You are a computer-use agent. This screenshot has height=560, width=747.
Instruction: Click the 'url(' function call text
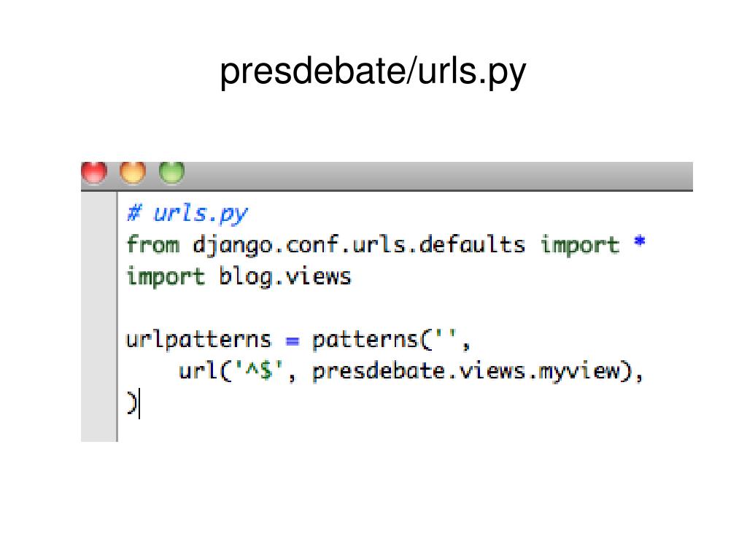(x=205, y=371)
